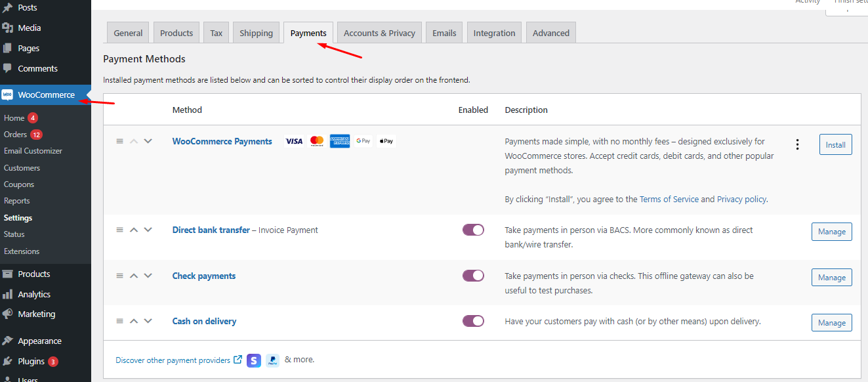Click the Mastercard logo

pos(317,141)
